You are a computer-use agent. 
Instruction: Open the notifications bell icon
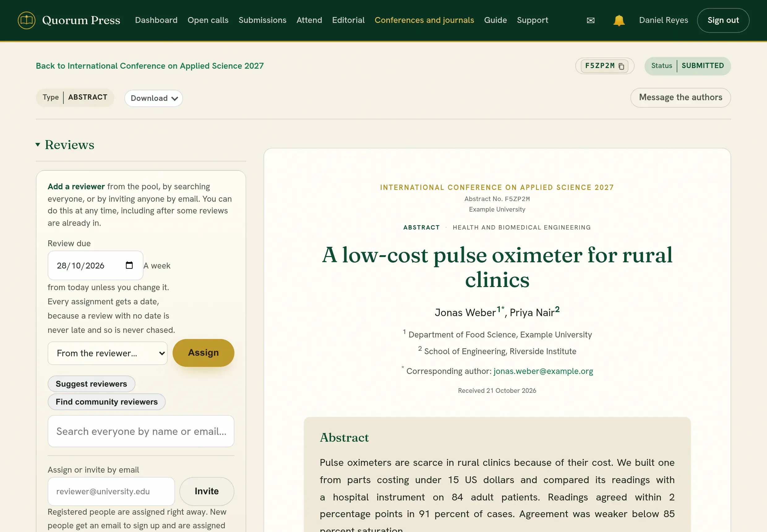[619, 20]
